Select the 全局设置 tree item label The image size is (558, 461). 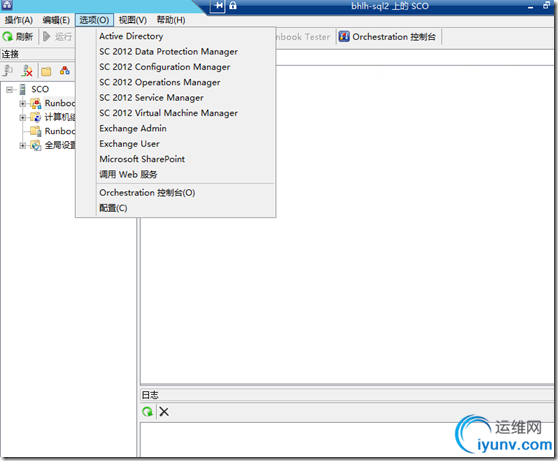(x=60, y=145)
